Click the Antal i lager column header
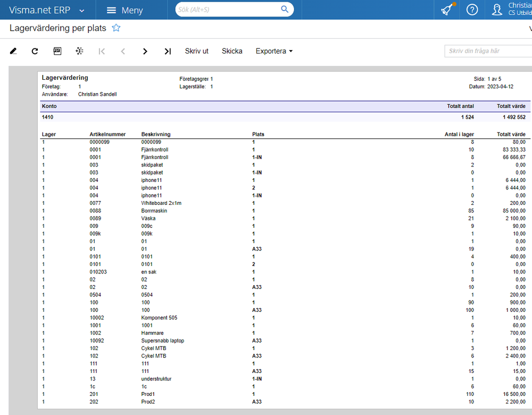 [x=459, y=134]
